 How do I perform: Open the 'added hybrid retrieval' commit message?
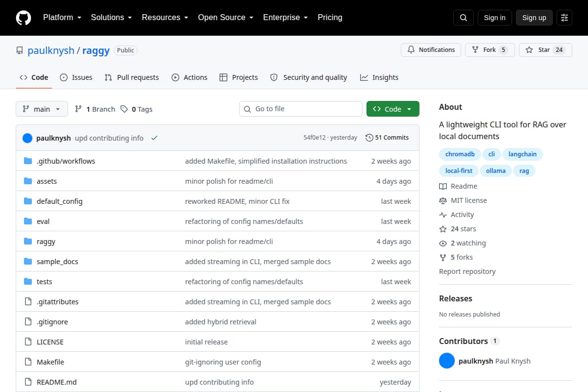(220, 322)
